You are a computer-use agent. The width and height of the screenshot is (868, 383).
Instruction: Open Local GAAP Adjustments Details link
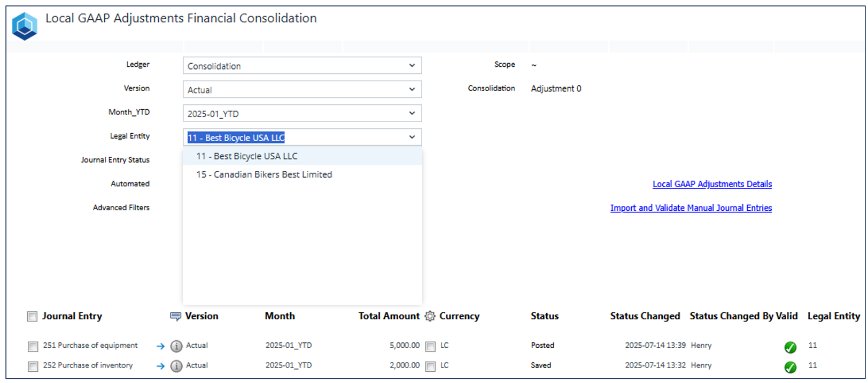pos(712,184)
